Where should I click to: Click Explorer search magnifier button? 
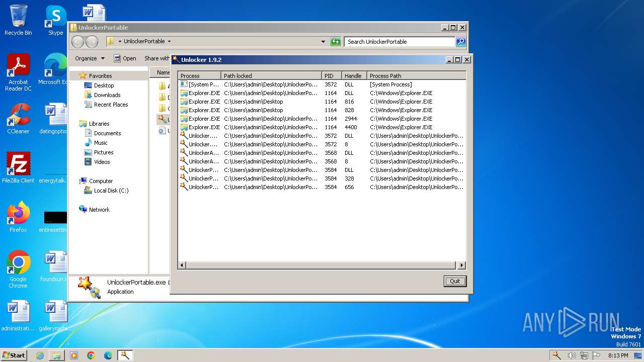[x=460, y=42]
